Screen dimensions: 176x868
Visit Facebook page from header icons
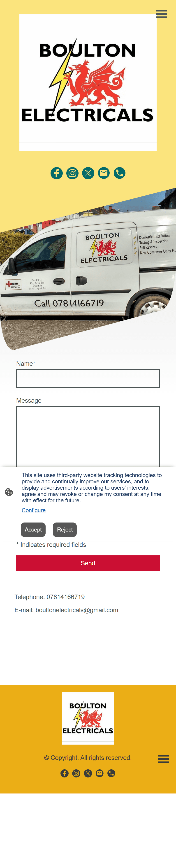(x=57, y=173)
